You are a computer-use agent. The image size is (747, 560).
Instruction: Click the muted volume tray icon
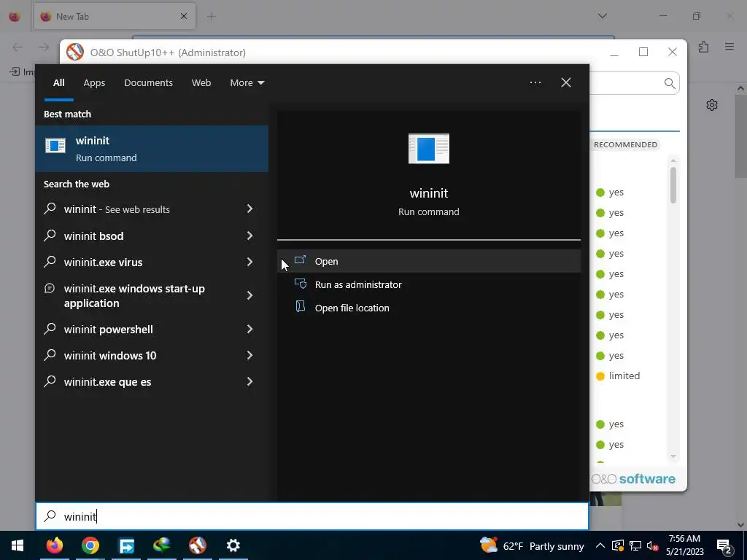point(653,545)
